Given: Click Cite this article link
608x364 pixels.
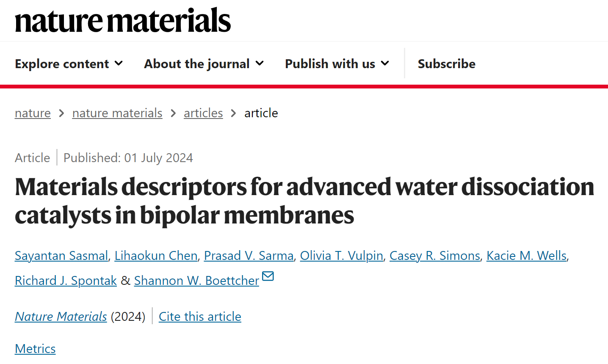Looking at the screenshot, I should pos(200,317).
